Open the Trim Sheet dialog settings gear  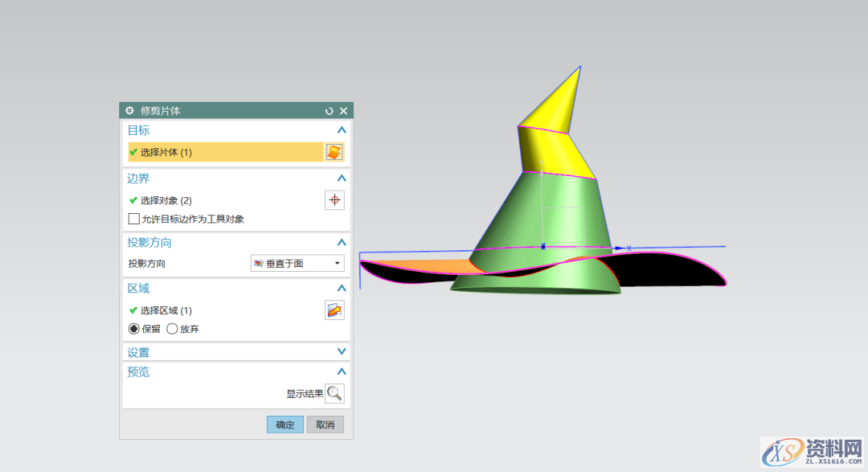[x=129, y=111]
